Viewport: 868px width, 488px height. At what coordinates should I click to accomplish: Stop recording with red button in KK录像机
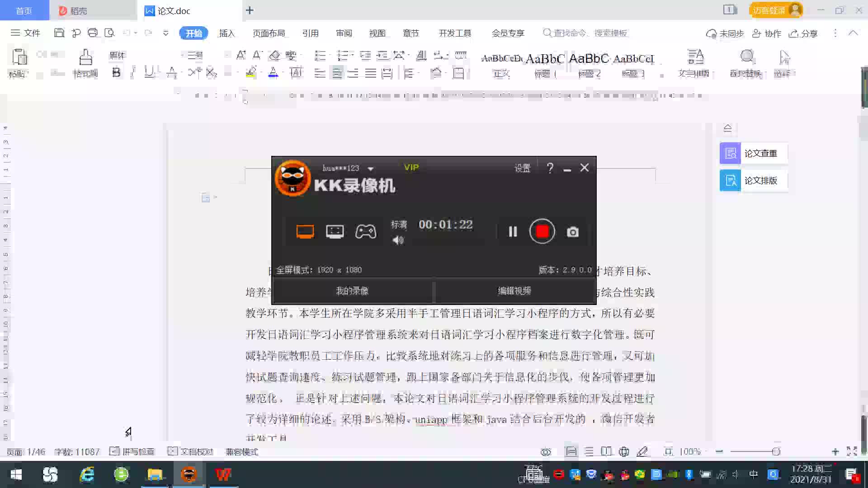tap(542, 231)
